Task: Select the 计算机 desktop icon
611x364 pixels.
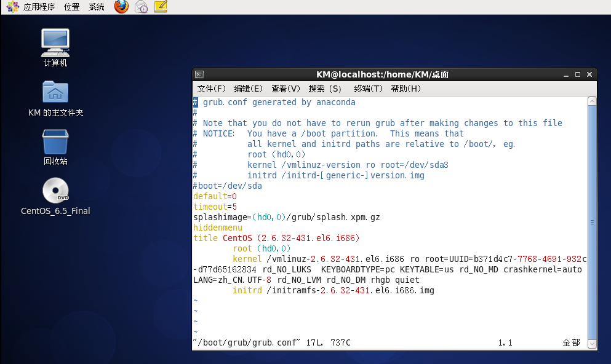Action: pos(55,47)
